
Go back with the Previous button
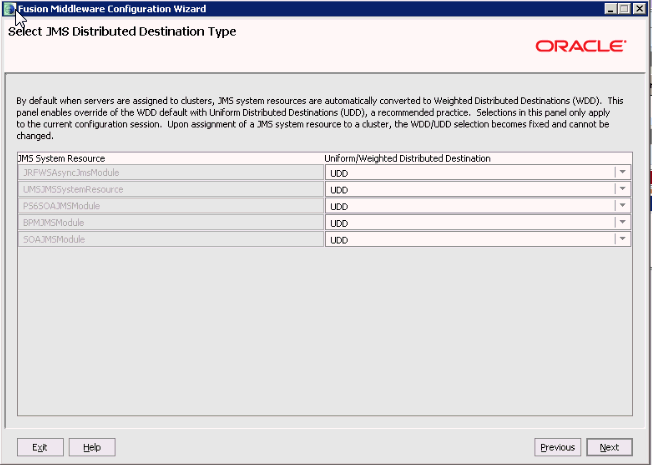pyautogui.click(x=558, y=447)
